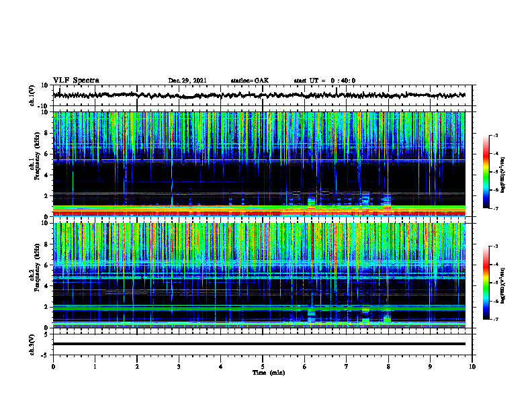
Task: Click the ch.2 colorbar log(PSD) unit label
Action: pyautogui.click(x=503, y=285)
